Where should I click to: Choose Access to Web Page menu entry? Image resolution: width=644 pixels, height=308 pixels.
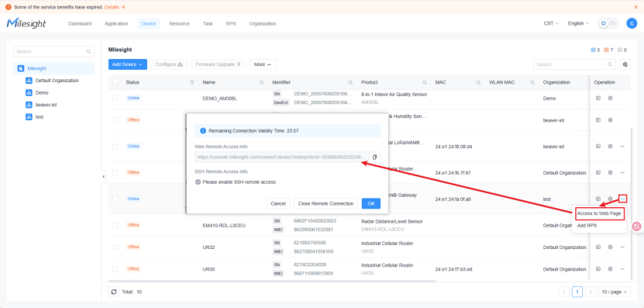tap(599, 214)
